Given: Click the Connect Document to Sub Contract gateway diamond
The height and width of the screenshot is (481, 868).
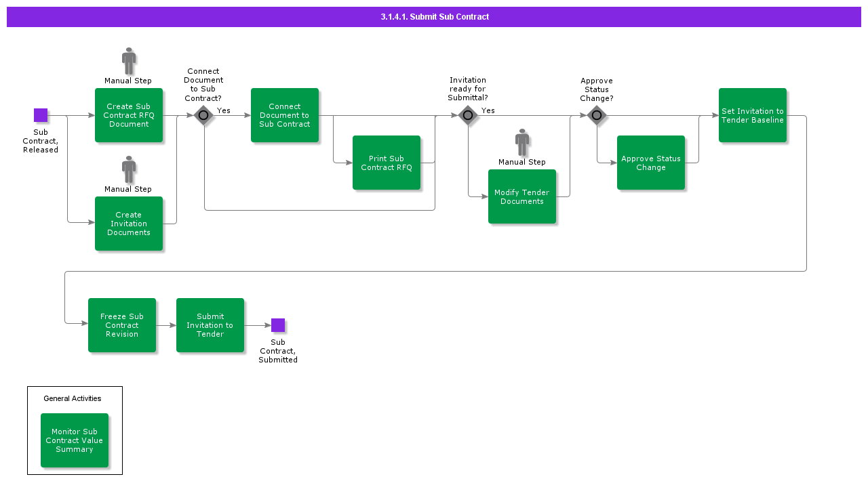Looking at the screenshot, I should tap(203, 115).
